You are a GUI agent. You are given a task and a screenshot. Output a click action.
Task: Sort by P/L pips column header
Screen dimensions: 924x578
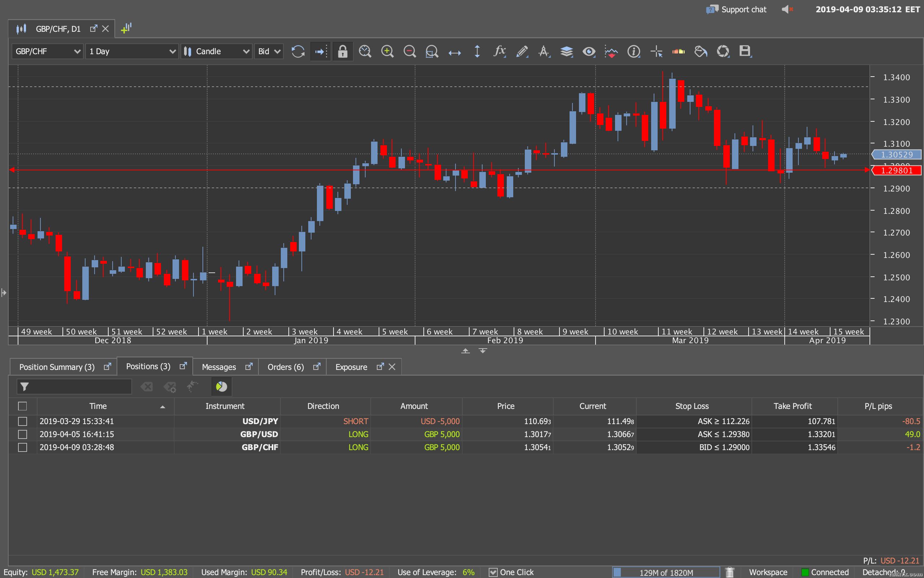point(880,406)
